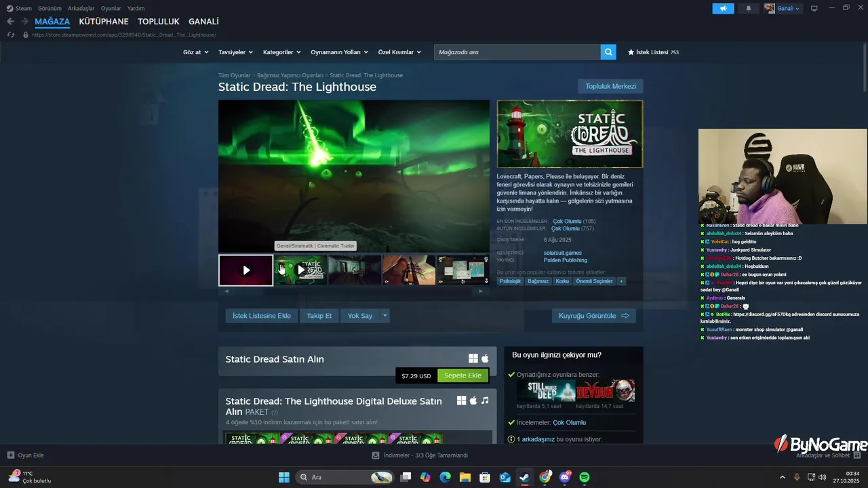Select the Korku tag
The width and height of the screenshot is (868, 488).
coord(562,281)
